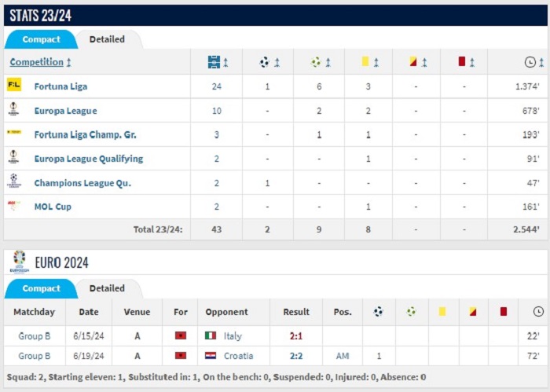Select Compact tab in EURO 2024 section
The height and width of the screenshot is (392, 550).
[41, 288]
